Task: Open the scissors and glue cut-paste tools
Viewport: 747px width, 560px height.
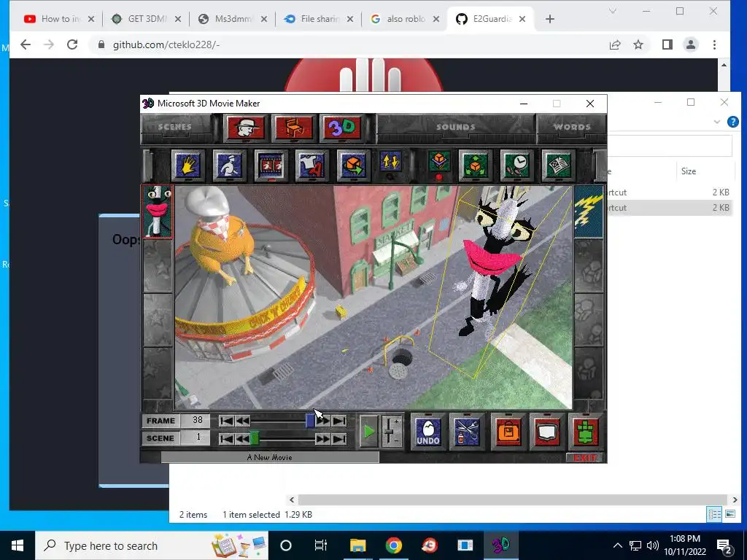Action: 466,432
